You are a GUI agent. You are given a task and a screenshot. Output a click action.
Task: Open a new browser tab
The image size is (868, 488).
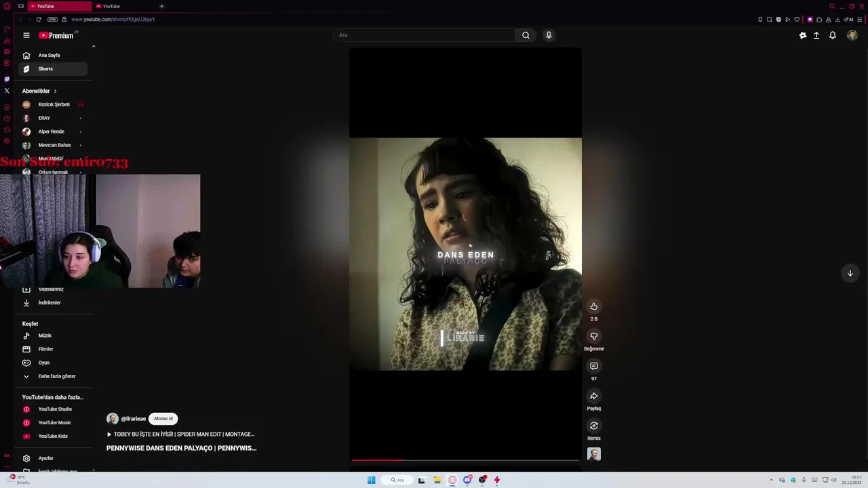(x=161, y=6)
